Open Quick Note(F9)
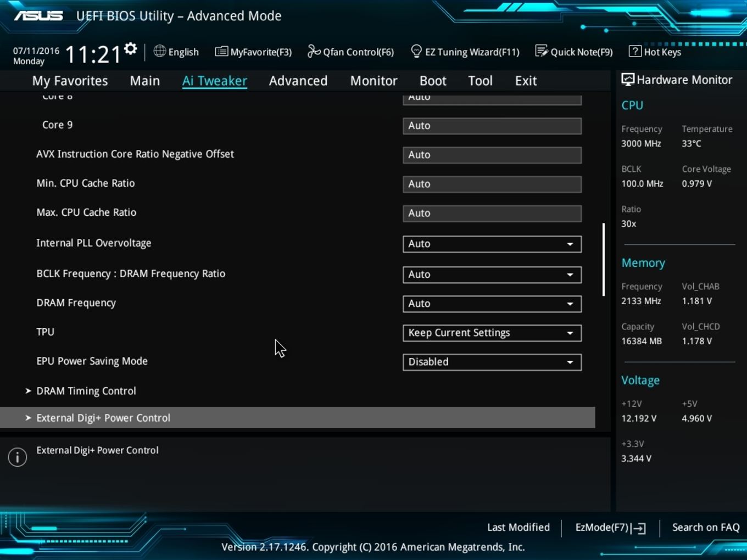Image resolution: width=747 pixels, height=560 pixels. [574, 52]
